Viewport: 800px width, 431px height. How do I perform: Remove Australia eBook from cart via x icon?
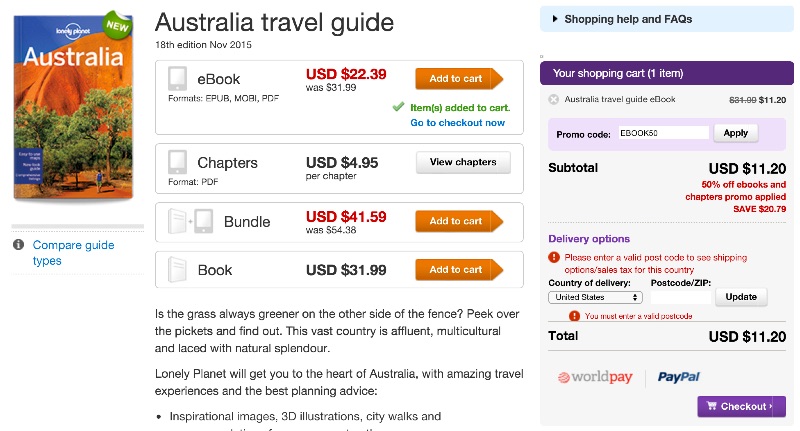553,99
